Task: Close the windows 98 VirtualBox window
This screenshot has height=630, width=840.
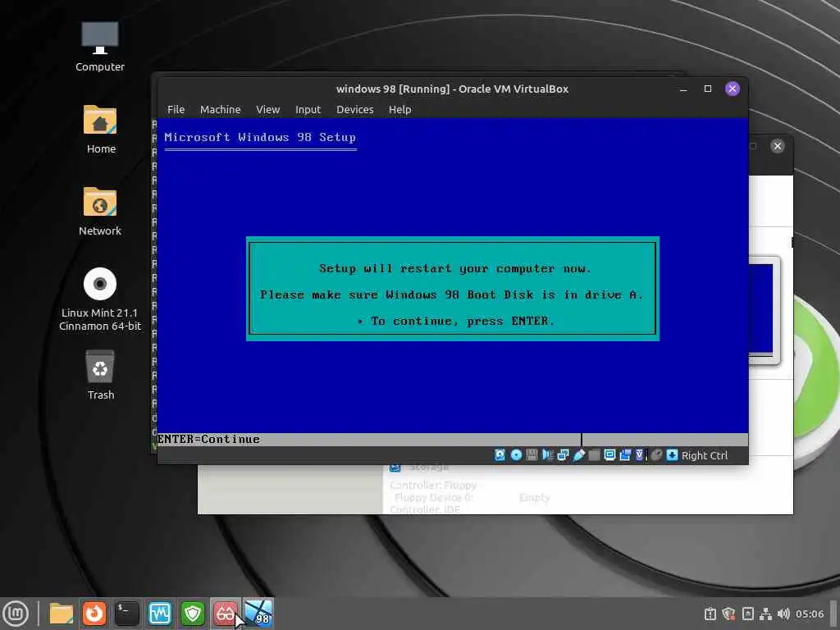Action: pos(733,89)
